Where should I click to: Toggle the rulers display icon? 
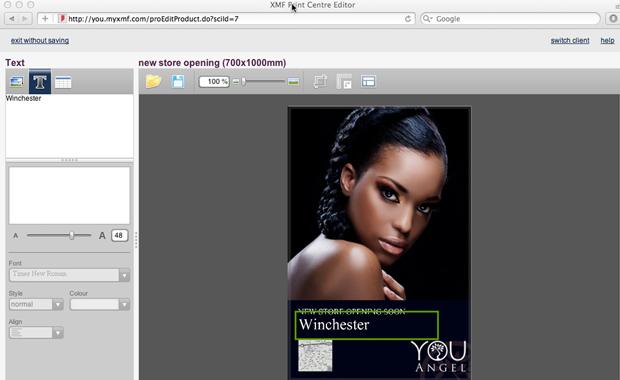[344, 81]
